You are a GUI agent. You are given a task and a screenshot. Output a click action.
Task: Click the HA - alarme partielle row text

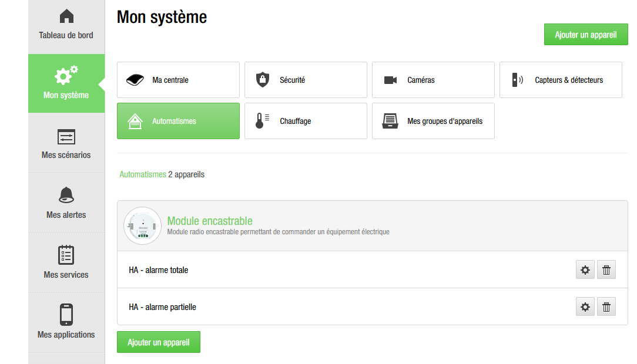(163, 307)
